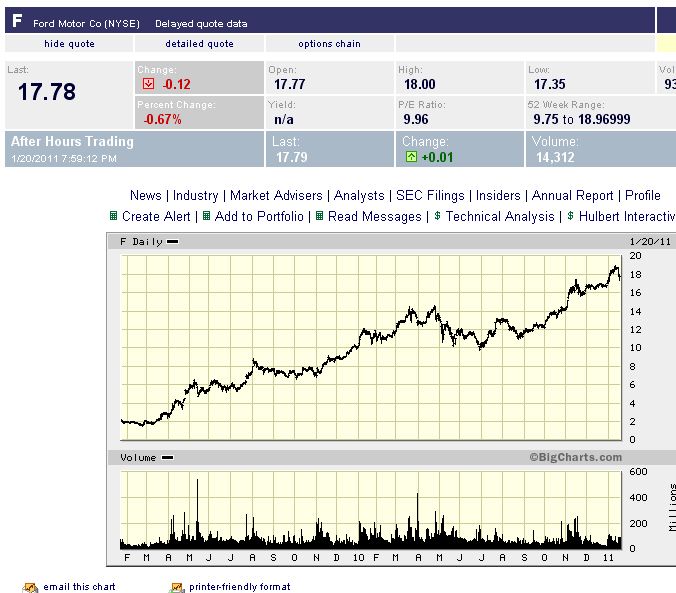Open the SEC Filings link
The width and height of the screenshot is (676, 593).
click(430, 195)
